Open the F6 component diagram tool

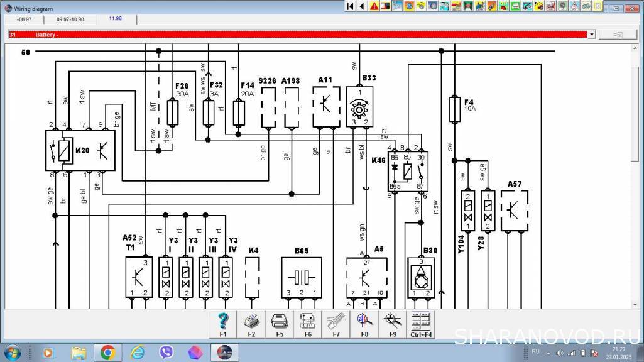[x=308, y=324]
